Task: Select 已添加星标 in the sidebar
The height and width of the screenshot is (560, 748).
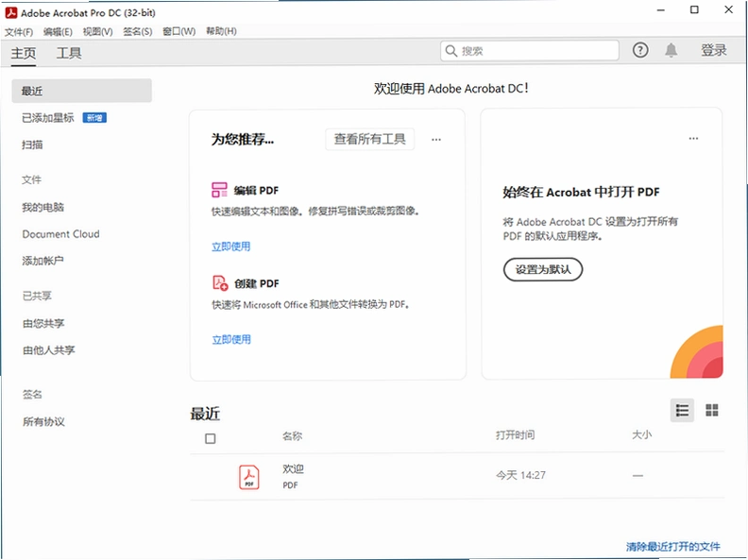Action: (48, 118)
